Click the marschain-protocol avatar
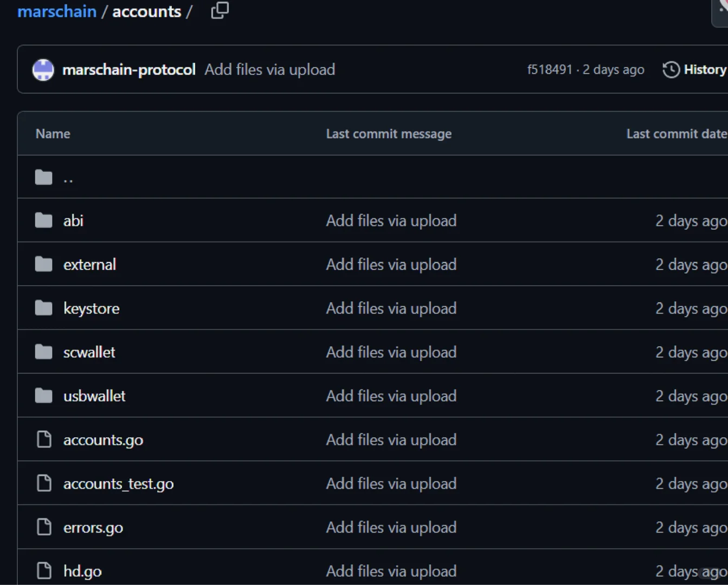Screen dimensions: 728x585 coord(43,70)
